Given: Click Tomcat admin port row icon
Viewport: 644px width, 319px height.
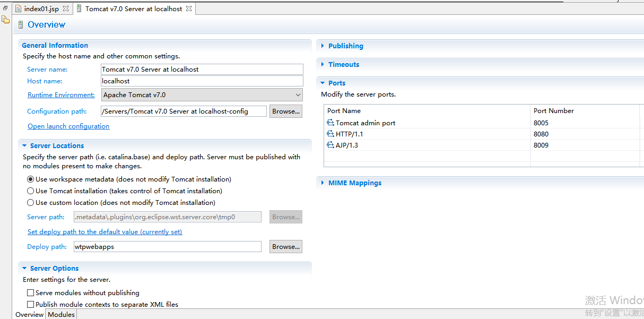Looking at the screenshot, I should click(330, 123).
